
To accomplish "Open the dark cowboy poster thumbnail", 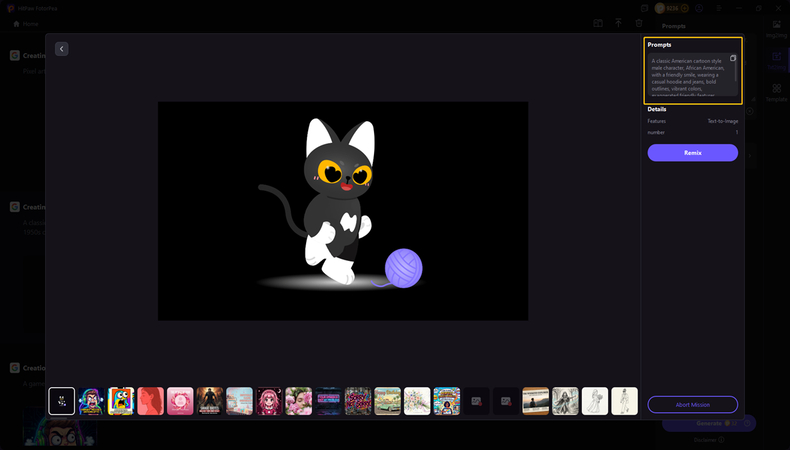I will pyautogui.click(x=210, y=401).
